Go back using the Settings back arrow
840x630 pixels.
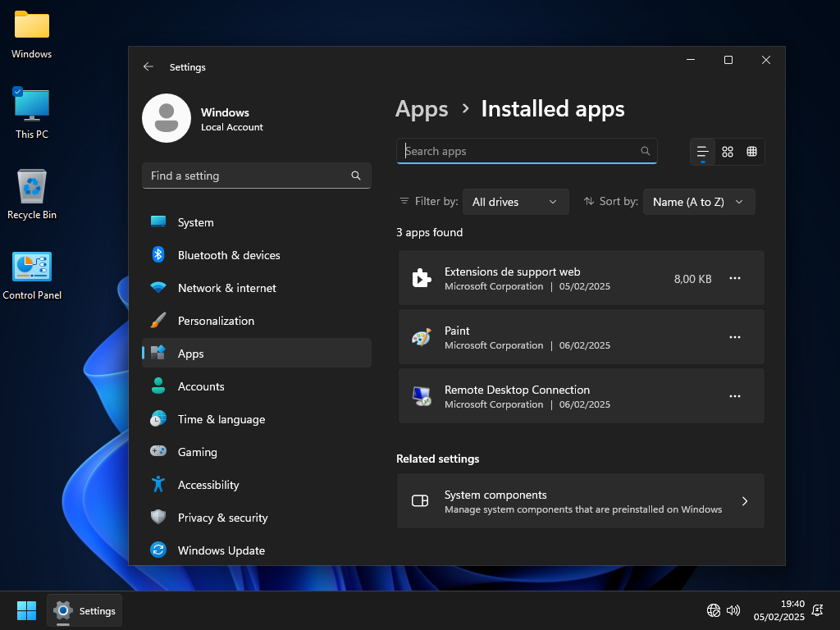click(148, 66)
